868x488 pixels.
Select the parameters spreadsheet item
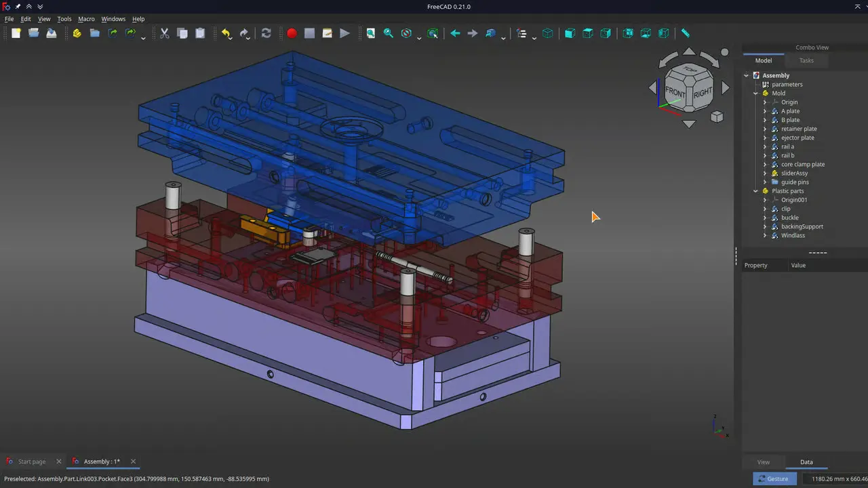(x=787, y=85)
